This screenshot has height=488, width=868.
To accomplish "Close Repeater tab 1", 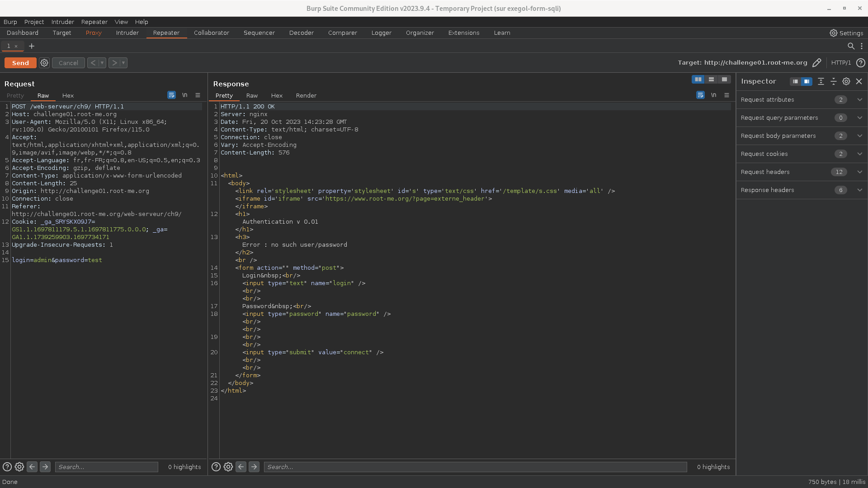I will tap(16, 46).
